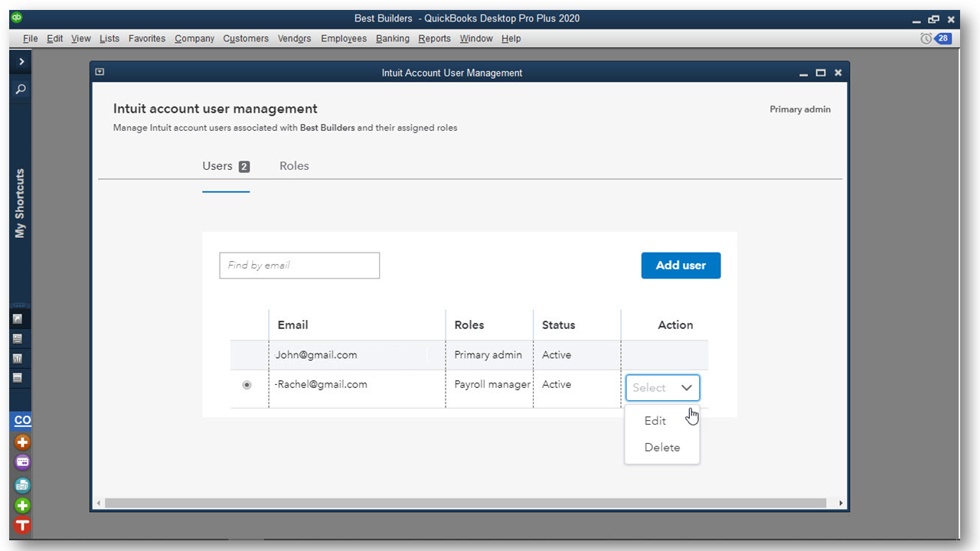Click the Action column header
The height and width of the screenshot is (551, 980).
pos(675,325)
